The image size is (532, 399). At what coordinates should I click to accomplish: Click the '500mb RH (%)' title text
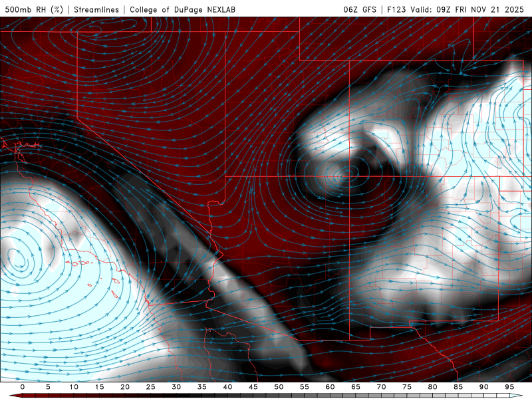pyautogui.click(x=34, y=9)
